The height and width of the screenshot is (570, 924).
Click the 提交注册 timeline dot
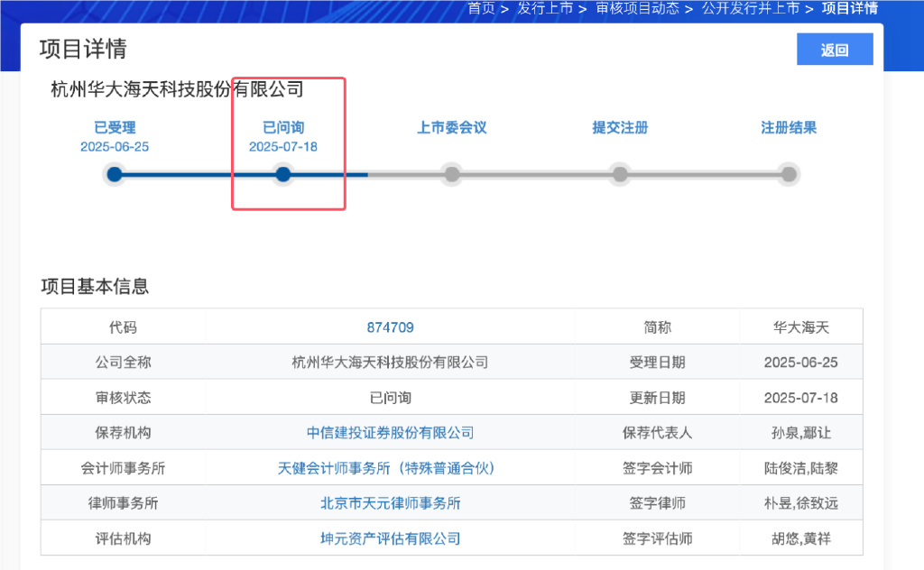620,174
